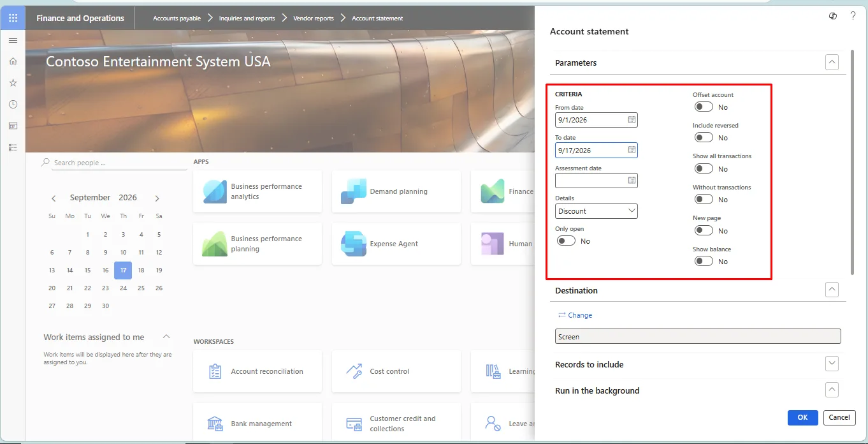Toggle Without transactions switch
This screenshot has width=868, height=444.
tap(704, 200)
